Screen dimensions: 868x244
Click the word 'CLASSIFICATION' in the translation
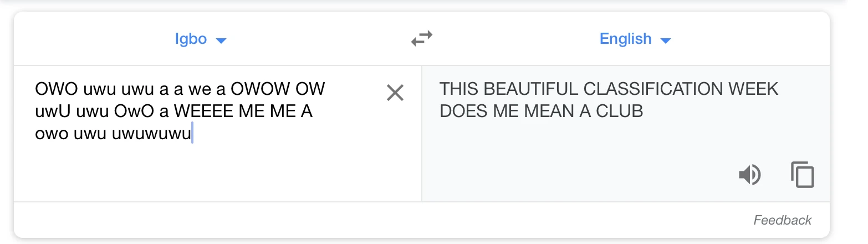coord(642,89)
